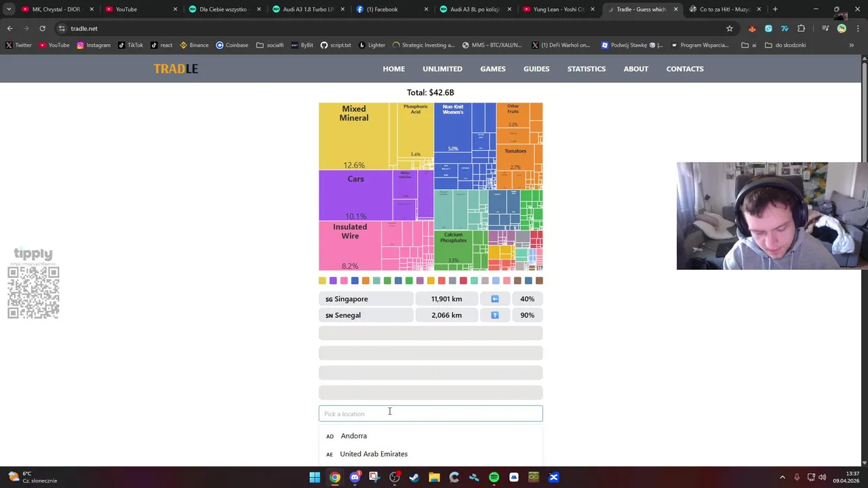Click the Total: $42.6B label

[431, 92]
